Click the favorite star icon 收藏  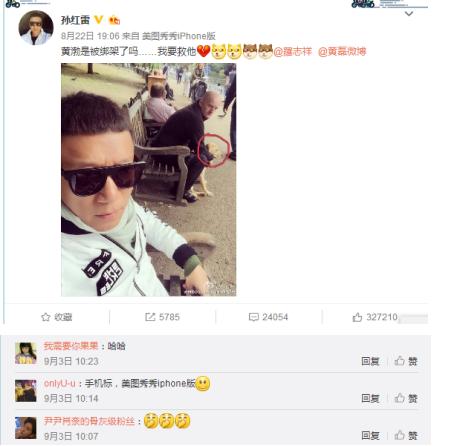[46, 317]
